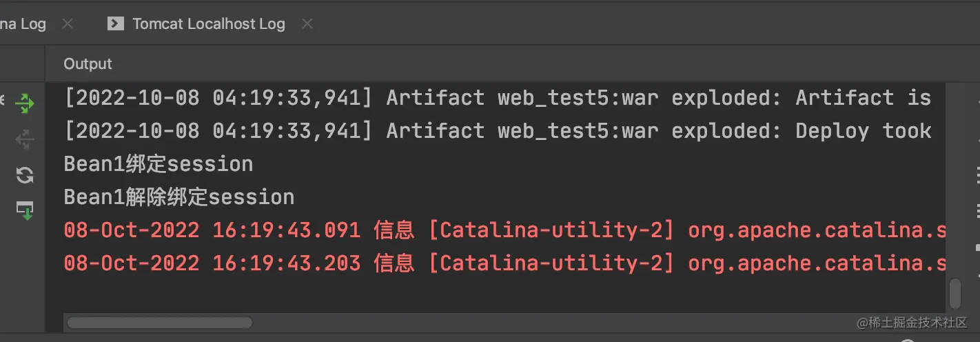Click the 'Bean1解除绑定session' output line
Screen dimensions: 980x342
tap(179, 197)
